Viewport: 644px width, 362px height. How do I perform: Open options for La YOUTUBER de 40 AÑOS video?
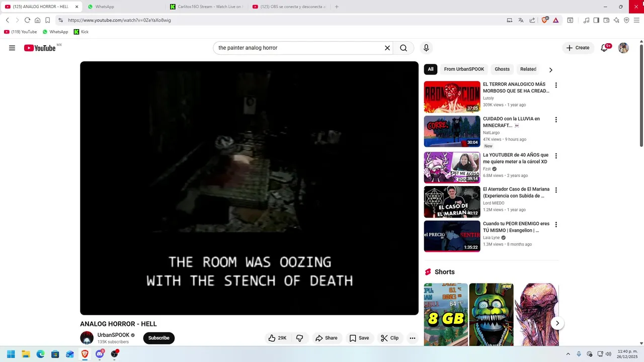[x=556, y=156]
